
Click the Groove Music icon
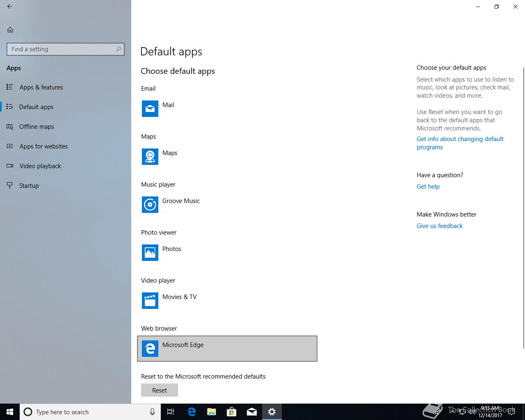click(x=150, y=205)
